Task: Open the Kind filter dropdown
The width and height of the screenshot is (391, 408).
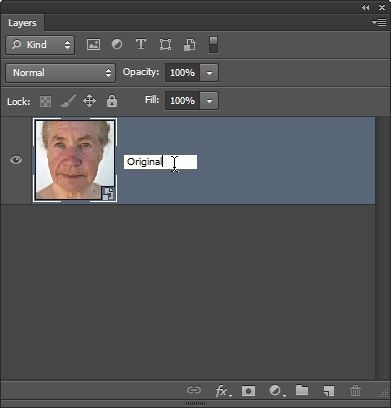Action: point(40,45)
